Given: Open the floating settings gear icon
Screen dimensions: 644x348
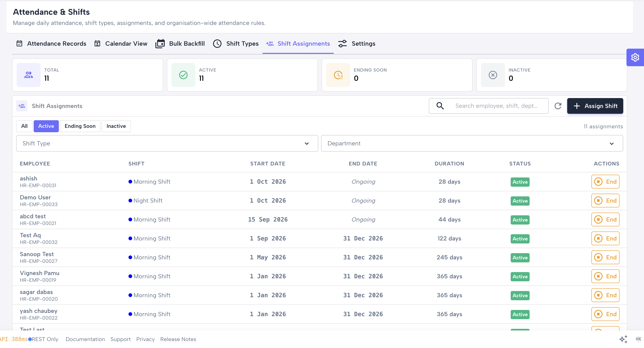Looking at the screenshot, I should (x=635, y=57).
